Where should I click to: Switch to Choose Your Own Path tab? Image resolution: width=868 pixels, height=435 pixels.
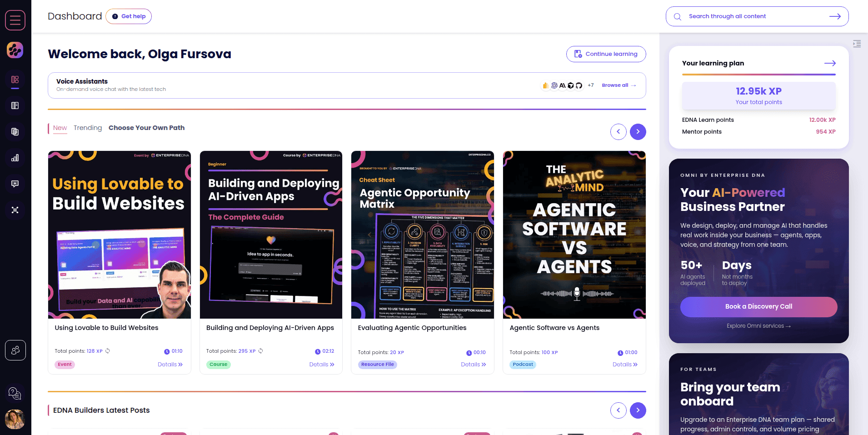click(x=146, y=128)
